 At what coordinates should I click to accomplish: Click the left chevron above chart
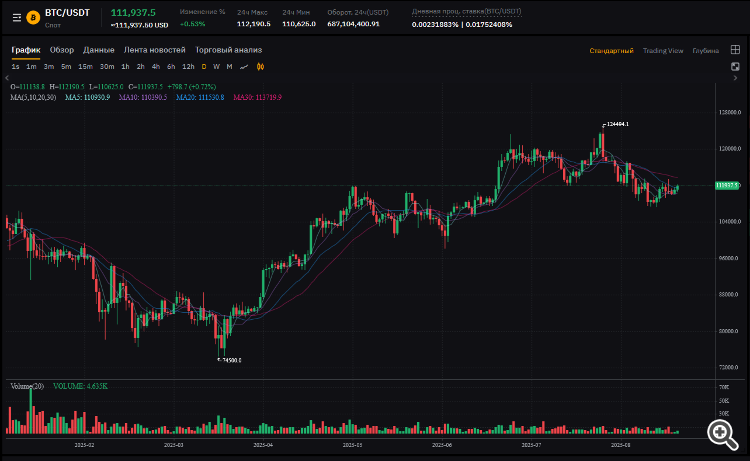7,77
